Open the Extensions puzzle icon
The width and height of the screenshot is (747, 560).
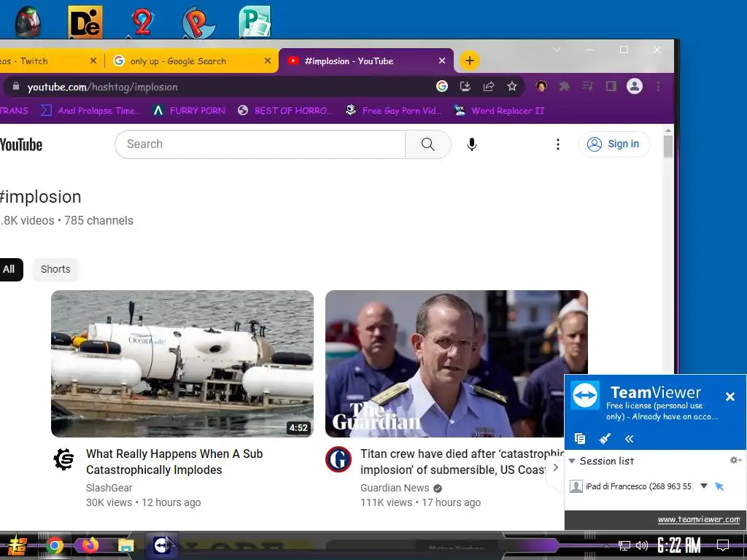pyautogui.click(x=565, y=86)
